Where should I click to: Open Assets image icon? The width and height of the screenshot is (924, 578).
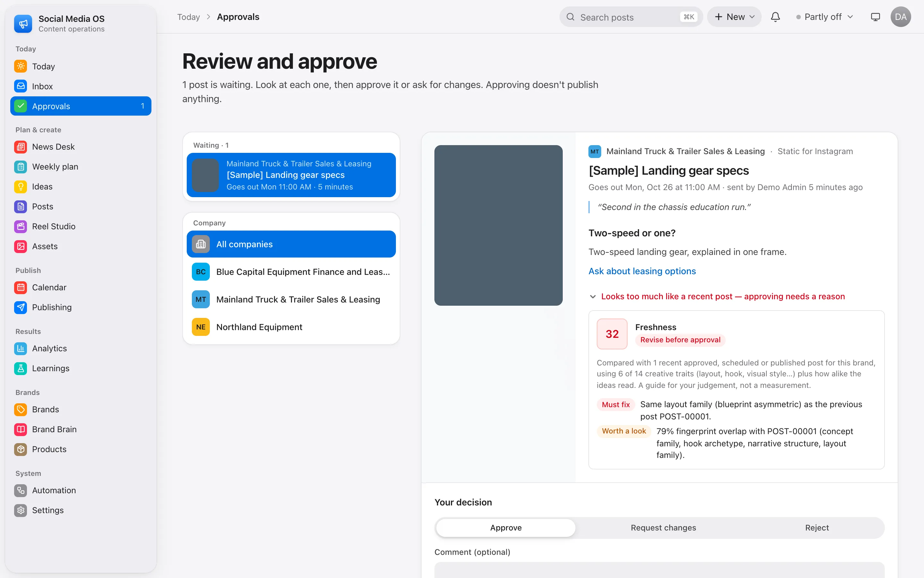[x=21, y=246]
